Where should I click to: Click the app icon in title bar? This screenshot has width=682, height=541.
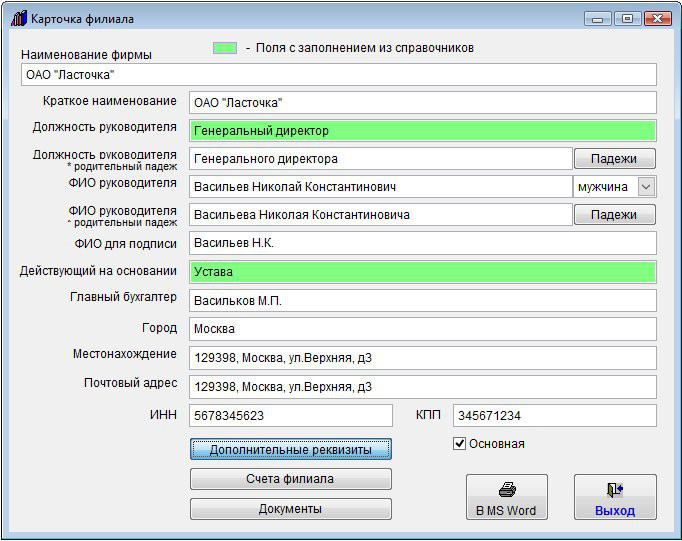[x=19, y=19]
